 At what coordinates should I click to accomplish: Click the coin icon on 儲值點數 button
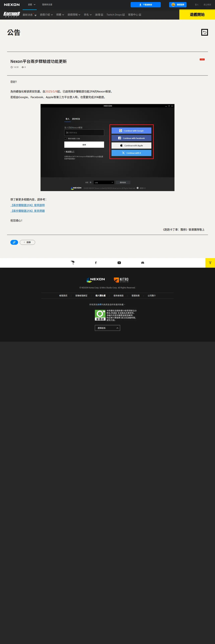click(173, 5)
